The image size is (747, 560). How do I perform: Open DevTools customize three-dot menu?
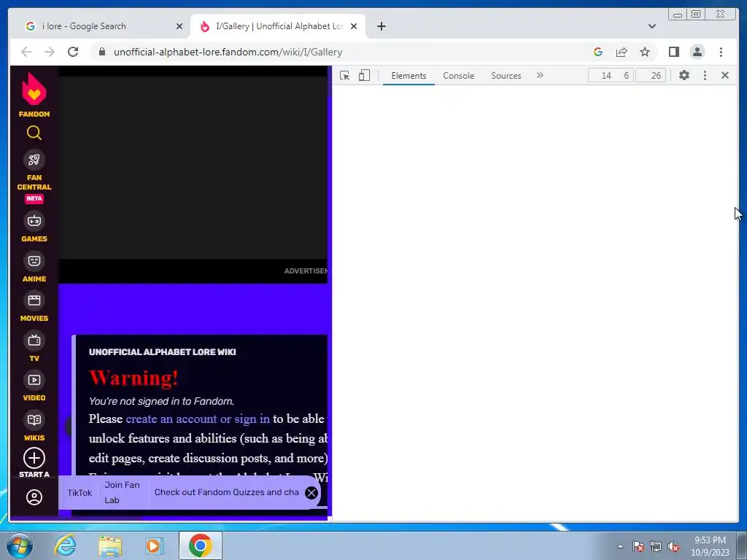[x=705, y=75]
